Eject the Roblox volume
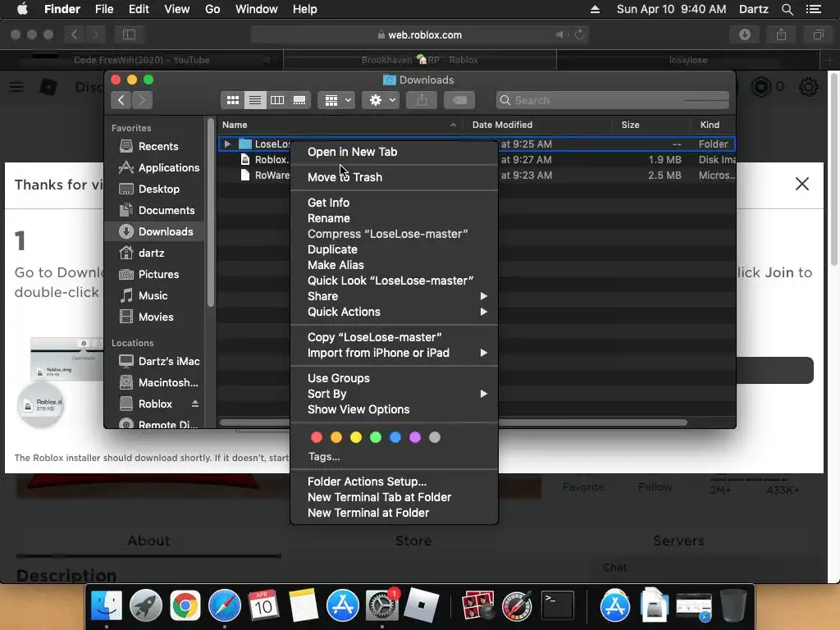 tap(195, 404)
